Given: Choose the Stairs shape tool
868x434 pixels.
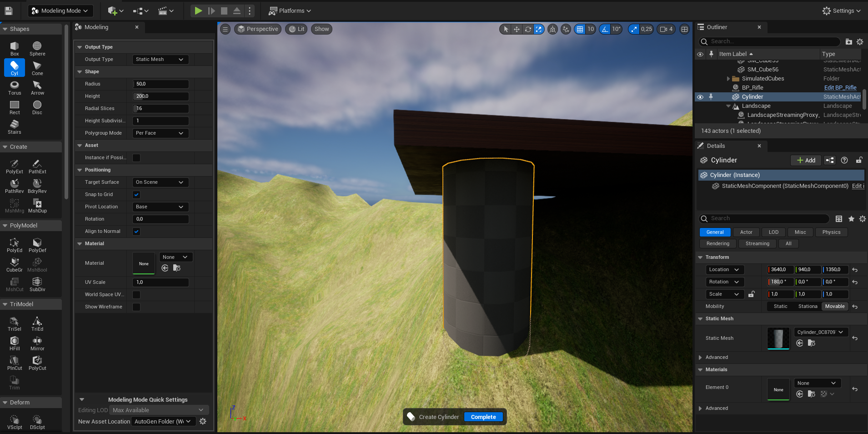Looking at the screenshot, I should (15, 127).
